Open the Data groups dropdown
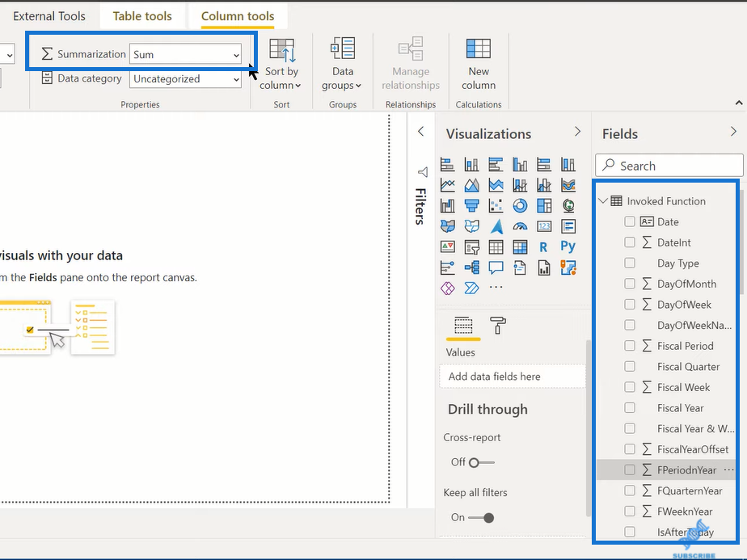The height and width of the screenshot is (560, 747). [342, 65]
